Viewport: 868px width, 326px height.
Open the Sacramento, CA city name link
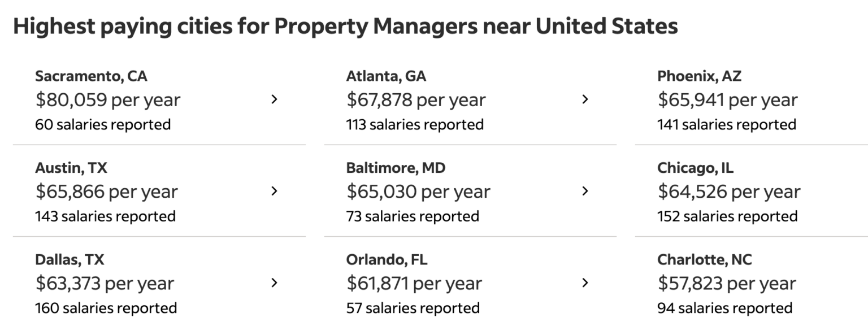coord(91,76)
